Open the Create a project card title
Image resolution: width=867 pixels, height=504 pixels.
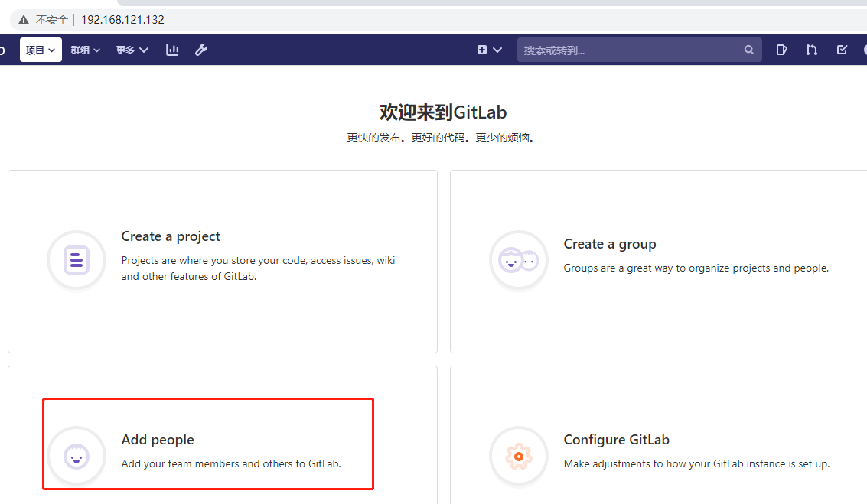(171, 236)
